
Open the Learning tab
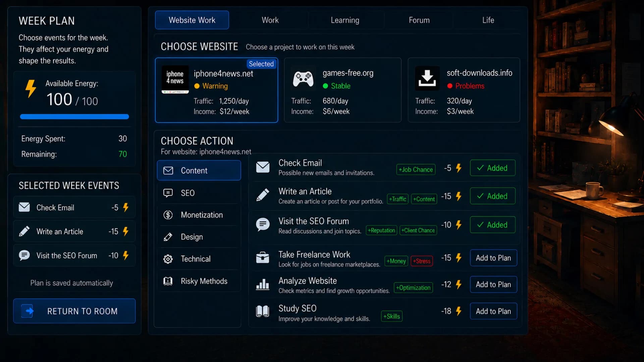point(345,20)
